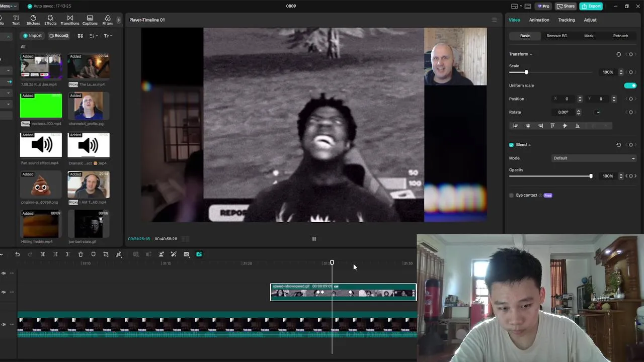Open the Captions panel
Viewport: 644px width, 362px height.
(90, 20)
